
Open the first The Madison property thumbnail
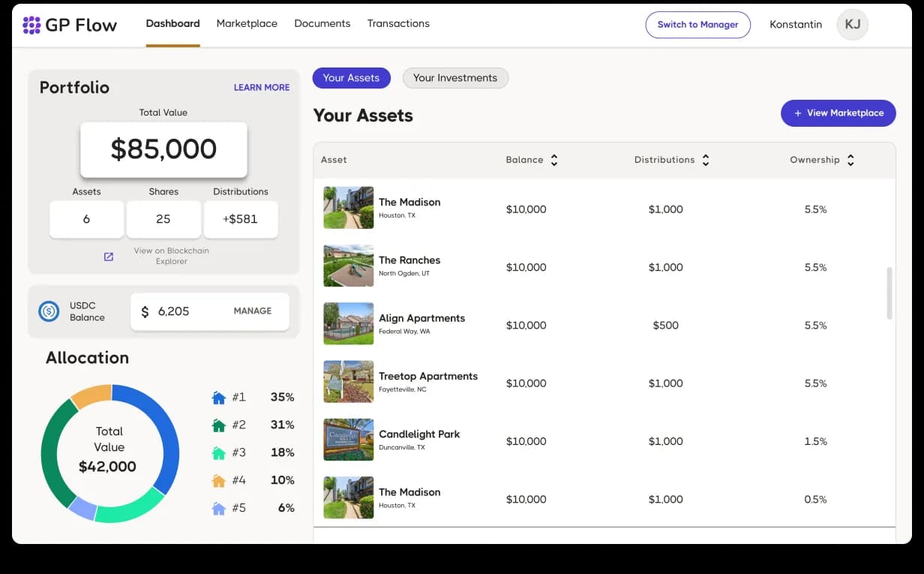[349, 208]
